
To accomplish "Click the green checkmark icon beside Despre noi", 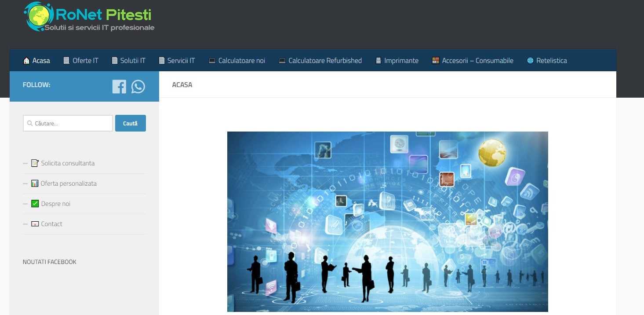I will 35,204.
